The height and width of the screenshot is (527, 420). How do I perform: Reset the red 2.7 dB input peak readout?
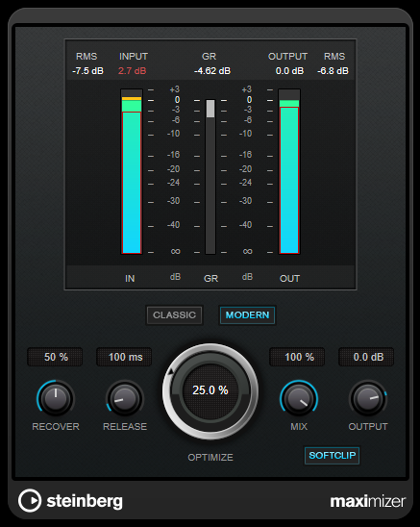133,71
